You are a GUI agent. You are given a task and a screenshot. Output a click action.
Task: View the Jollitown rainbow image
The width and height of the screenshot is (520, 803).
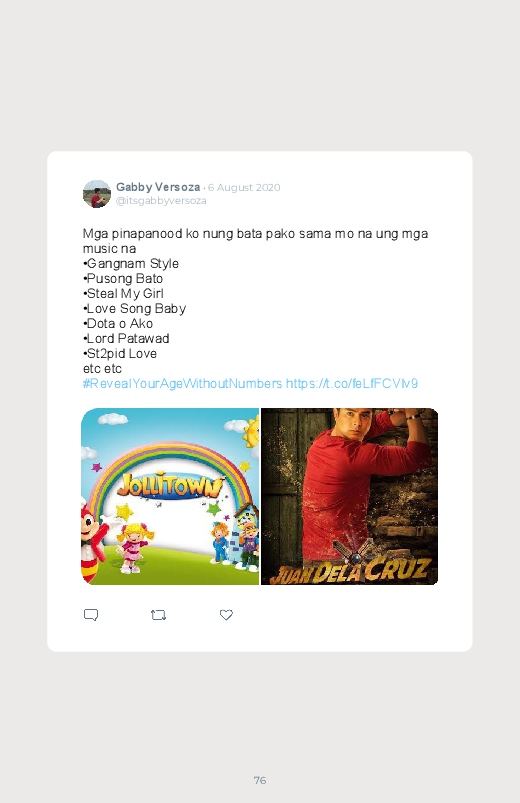click(170, 496)
